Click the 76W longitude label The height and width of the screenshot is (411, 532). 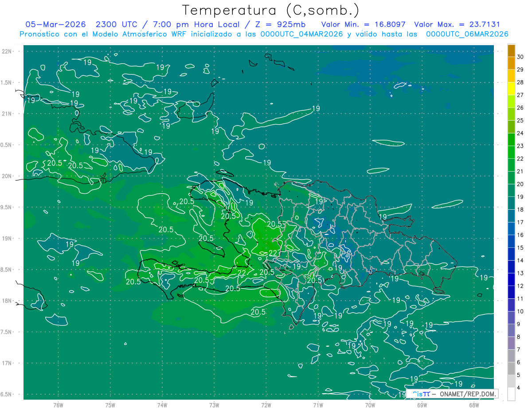58,405
